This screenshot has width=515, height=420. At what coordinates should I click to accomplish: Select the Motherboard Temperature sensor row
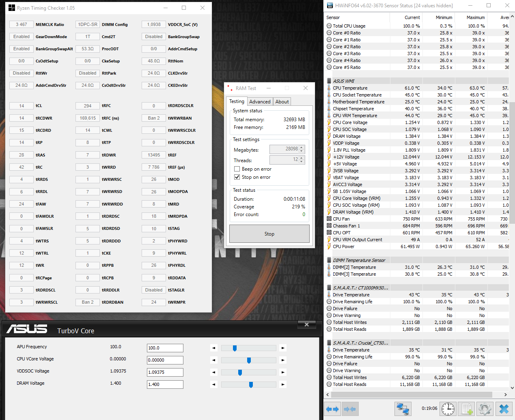click(x=417, y=102)
